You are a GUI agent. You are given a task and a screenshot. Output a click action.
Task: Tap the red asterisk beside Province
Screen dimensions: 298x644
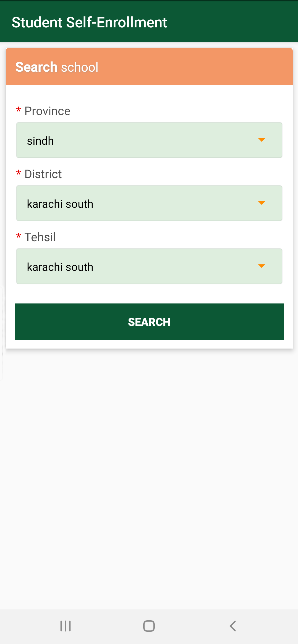coord(19,110)
